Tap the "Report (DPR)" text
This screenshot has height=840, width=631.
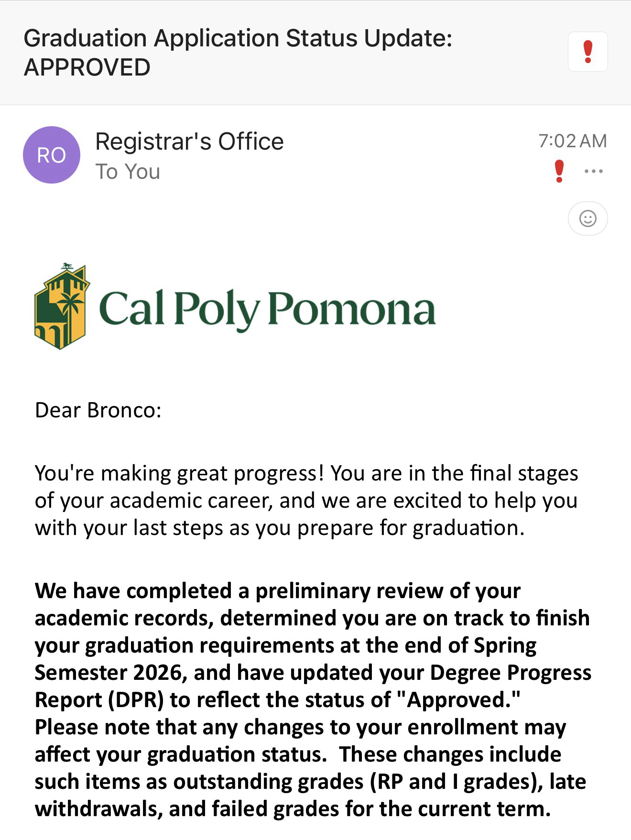tap(99, 699)
